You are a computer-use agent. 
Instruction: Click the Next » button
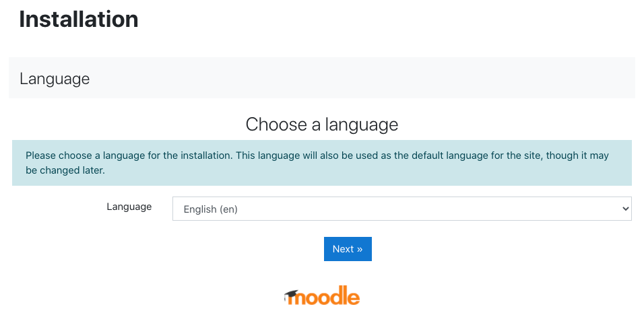(348, 249)
